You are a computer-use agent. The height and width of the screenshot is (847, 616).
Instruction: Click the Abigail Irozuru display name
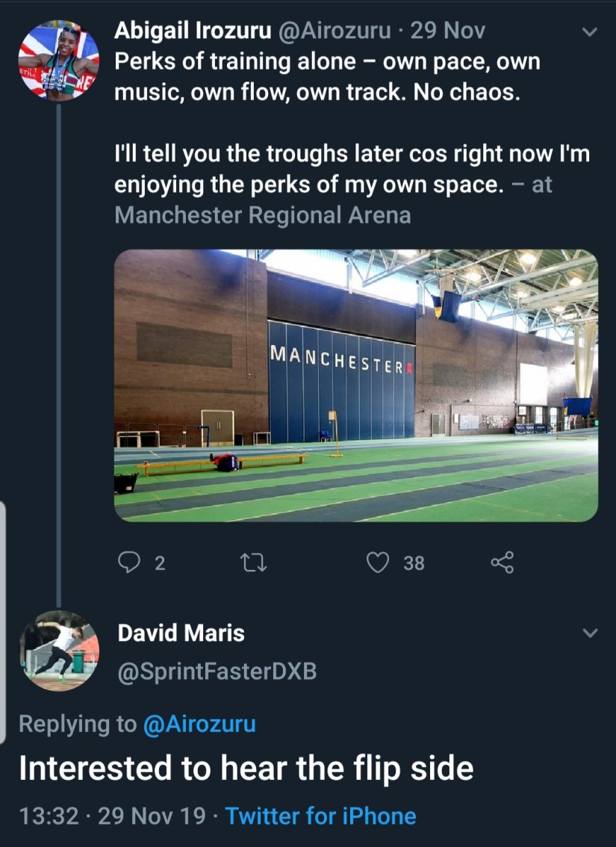coord(193,30)
